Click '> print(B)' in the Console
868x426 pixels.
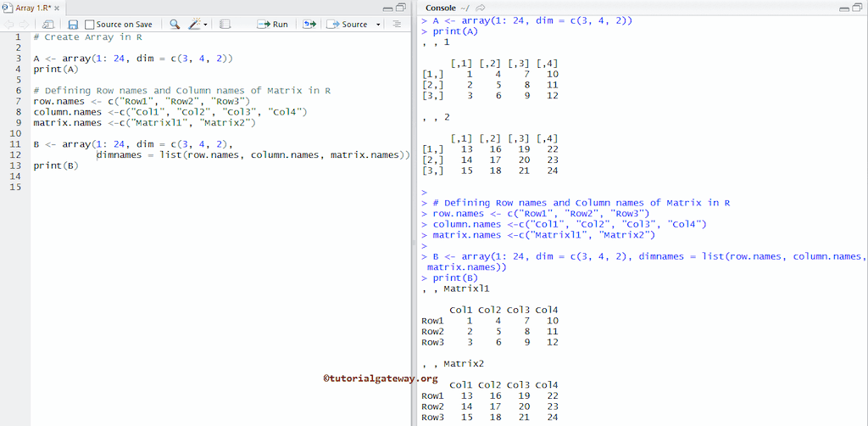tap(449, 277)
